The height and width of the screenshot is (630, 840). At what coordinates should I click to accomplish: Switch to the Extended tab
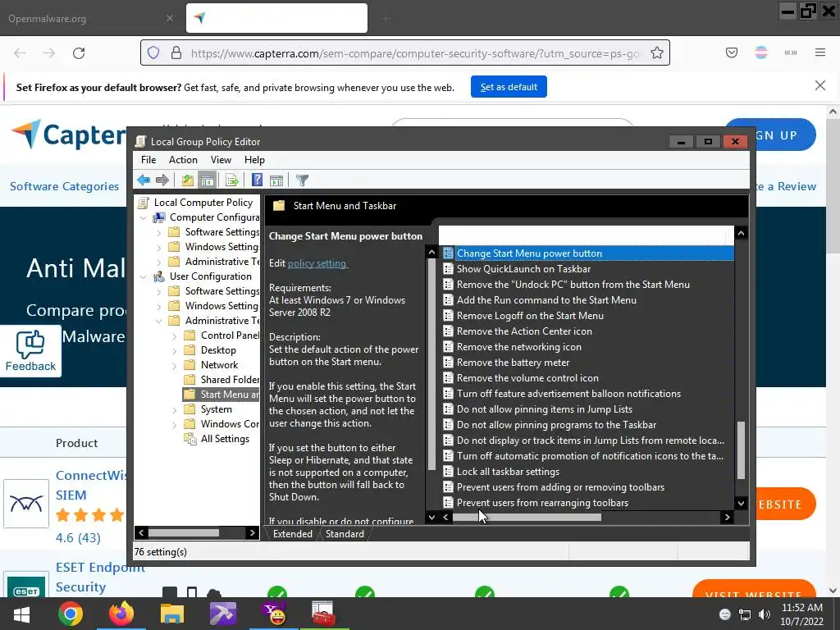click(293, 533)
